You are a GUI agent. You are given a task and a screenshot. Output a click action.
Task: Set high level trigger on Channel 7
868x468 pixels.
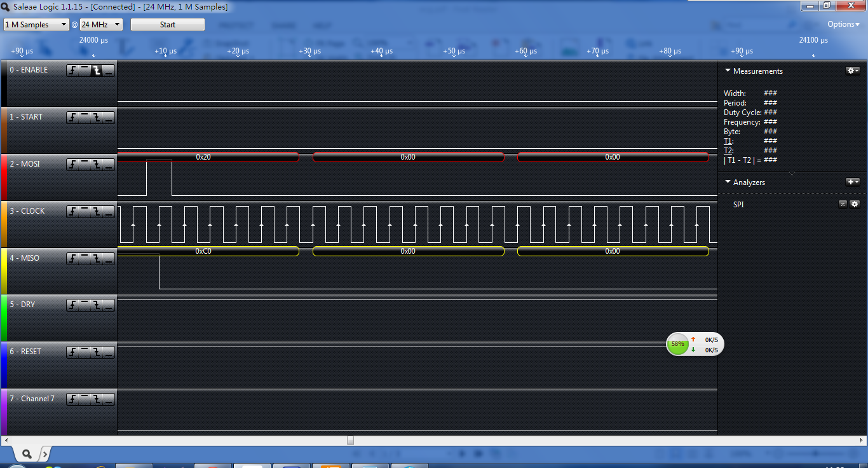(85, 399)
